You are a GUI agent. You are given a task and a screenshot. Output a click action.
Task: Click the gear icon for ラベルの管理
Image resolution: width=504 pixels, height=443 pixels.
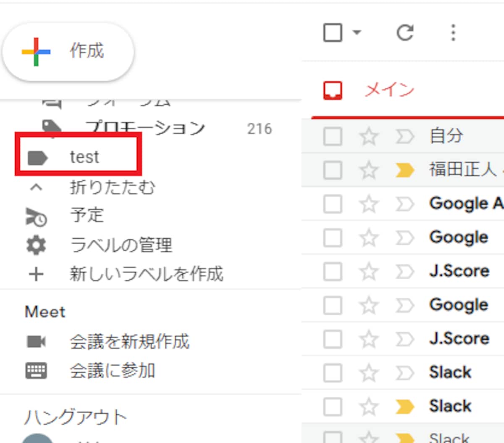coord(36,245)
